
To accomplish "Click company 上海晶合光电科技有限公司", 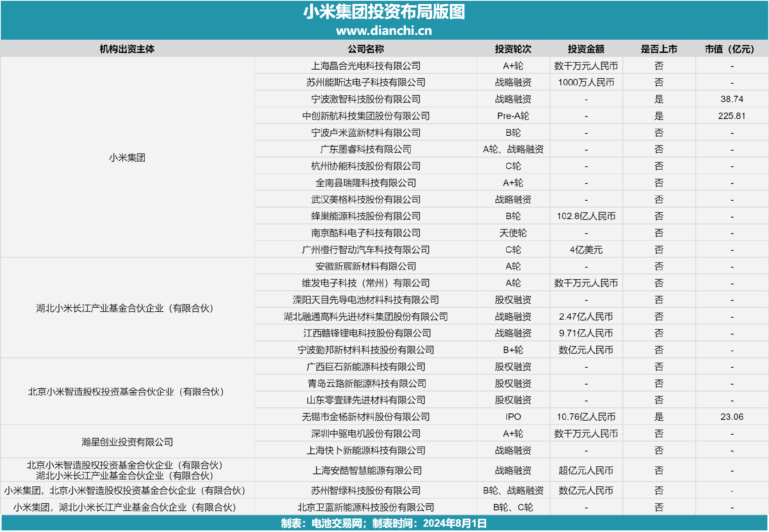I will (366, 66).
